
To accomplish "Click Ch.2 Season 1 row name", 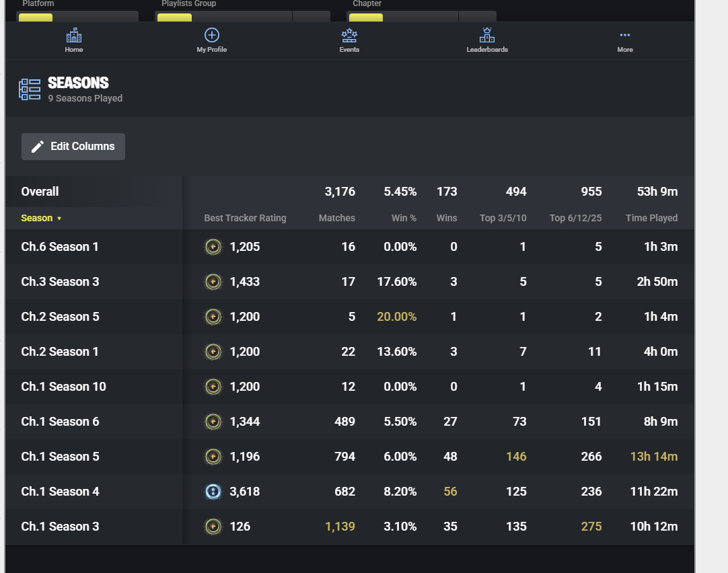I will [x=60, y=352].
